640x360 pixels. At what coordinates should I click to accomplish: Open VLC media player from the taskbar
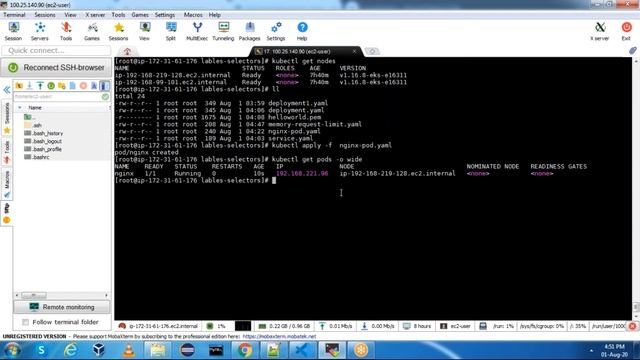coord(129,350)
